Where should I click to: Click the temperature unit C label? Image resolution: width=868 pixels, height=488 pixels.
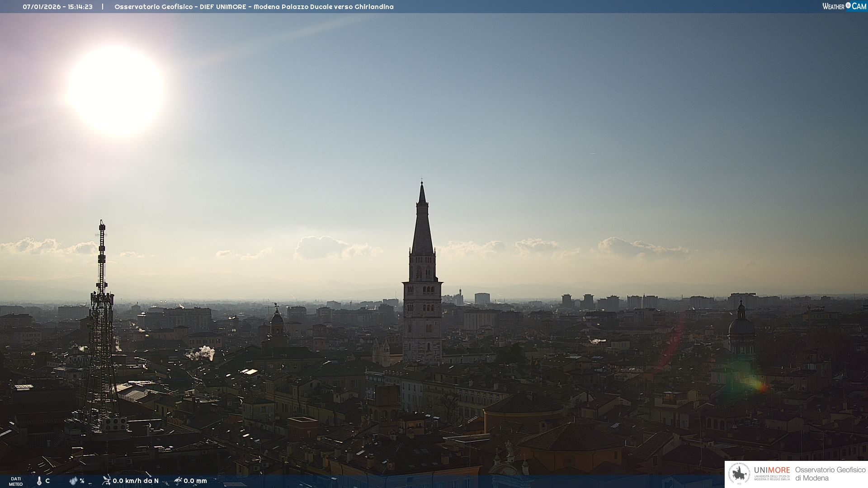[x=47, y=481]
